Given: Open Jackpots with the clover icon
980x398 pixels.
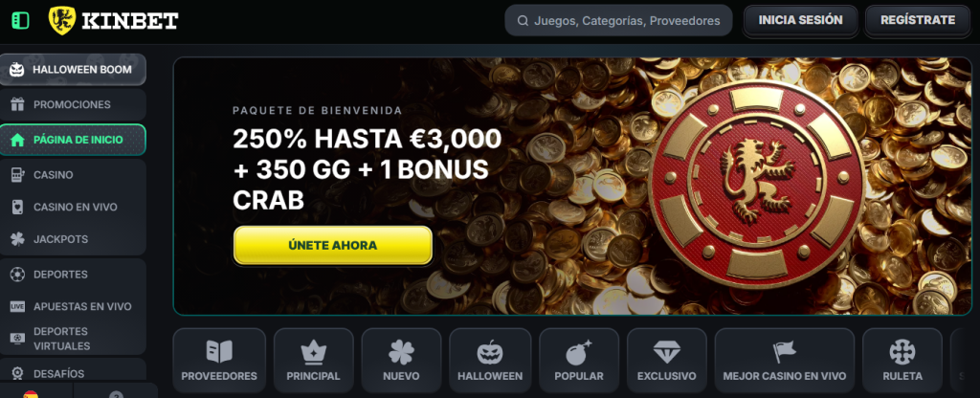Looking at the screenshot, I should tap(73, 238).
